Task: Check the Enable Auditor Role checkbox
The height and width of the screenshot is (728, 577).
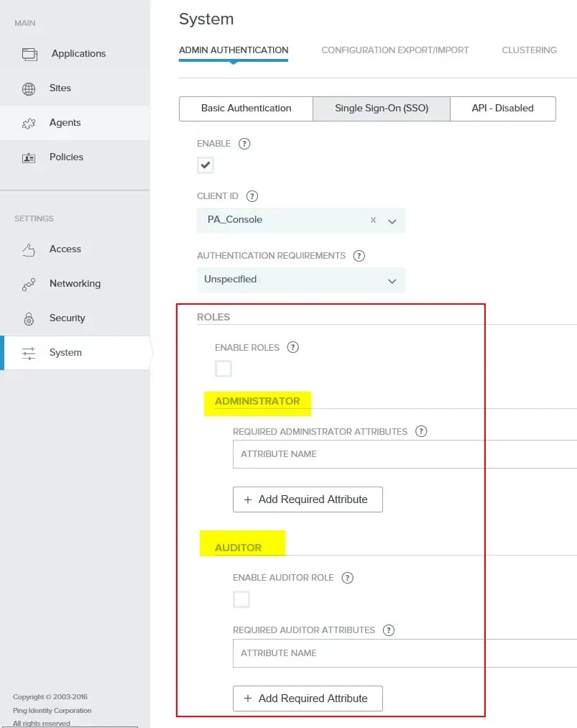Action: 241,598
